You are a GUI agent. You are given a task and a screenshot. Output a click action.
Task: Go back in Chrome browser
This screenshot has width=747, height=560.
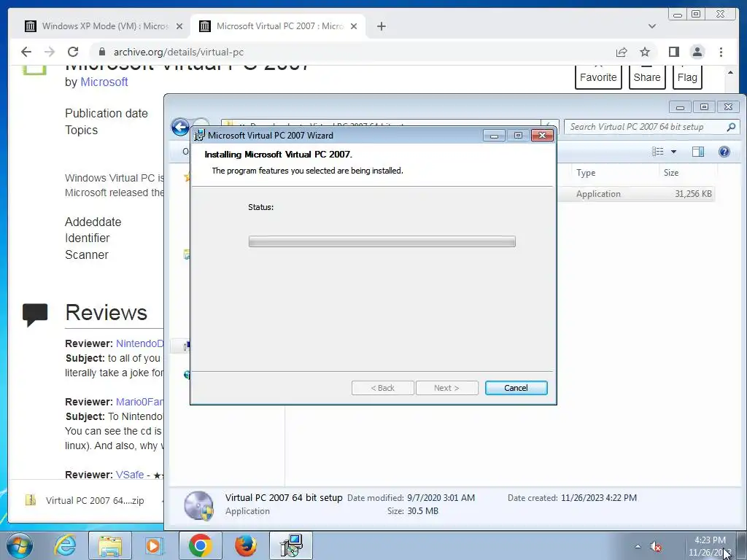click(26, 52)
